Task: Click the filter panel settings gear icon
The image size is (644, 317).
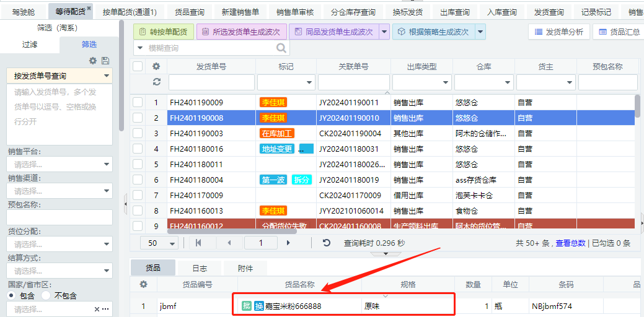Action: click(93, 61)
